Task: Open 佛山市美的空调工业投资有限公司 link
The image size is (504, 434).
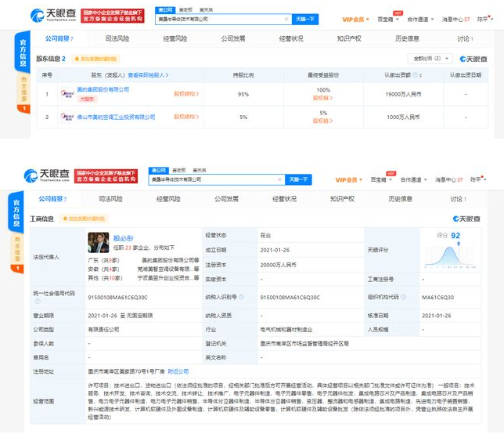Action: coord(116,117)
